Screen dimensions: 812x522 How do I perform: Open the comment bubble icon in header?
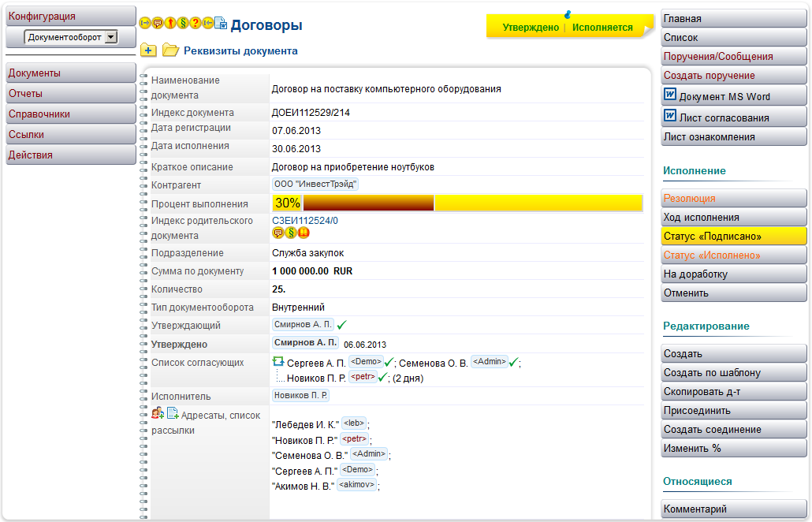coord(158,24)
